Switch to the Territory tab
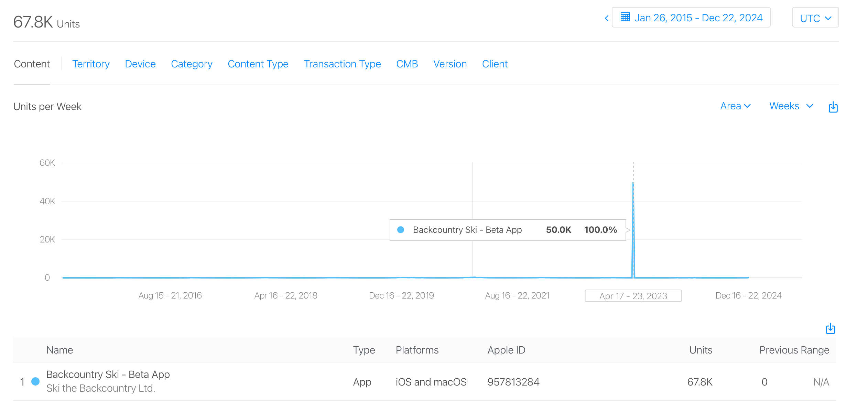The width and height of the screenshot is (868, 412). [91, 64]
